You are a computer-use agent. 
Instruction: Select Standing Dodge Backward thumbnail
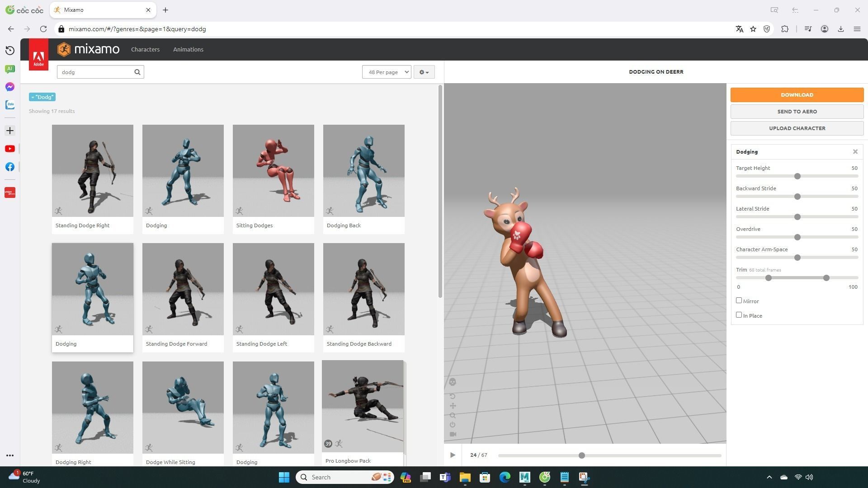pyautogui.click(x=364, y=289)
